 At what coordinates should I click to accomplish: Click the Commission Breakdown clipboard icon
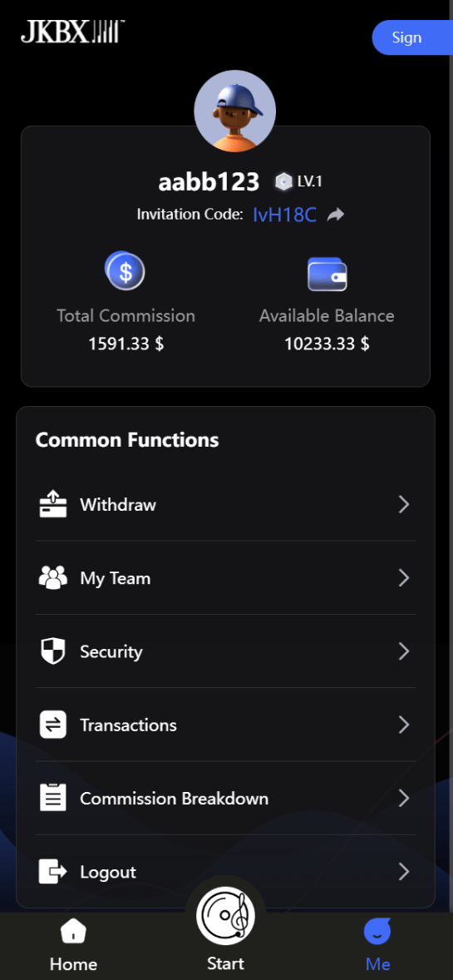[53, 798]
